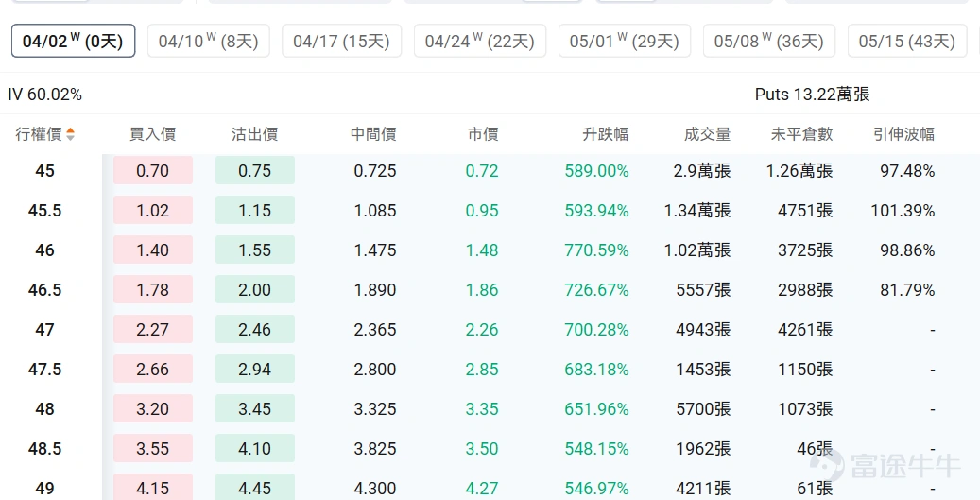Select strike price 45 row label

click(45, 171)
